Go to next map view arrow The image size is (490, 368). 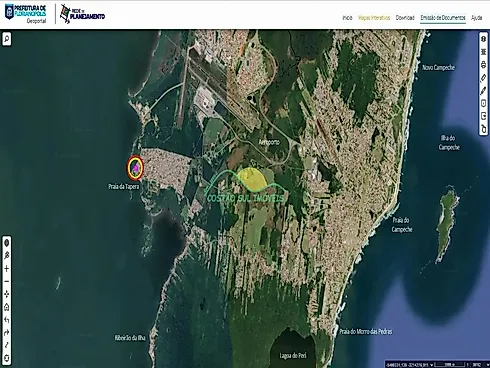click(6, 333)
